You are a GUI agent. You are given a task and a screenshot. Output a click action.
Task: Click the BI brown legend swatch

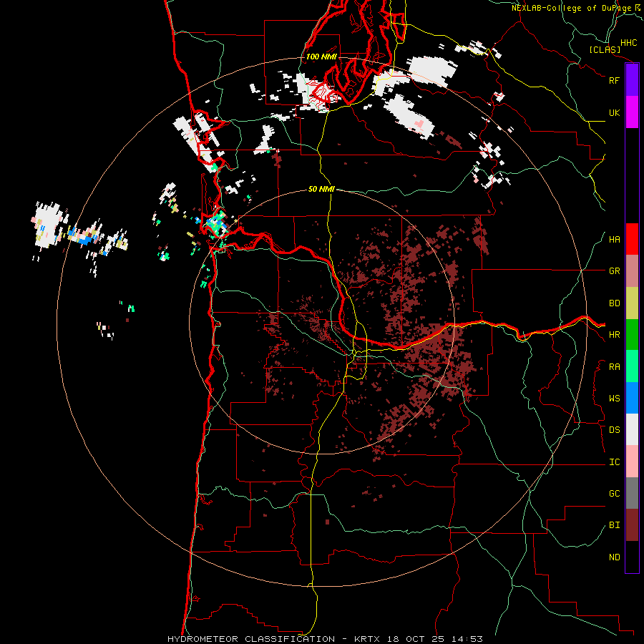(632, 525)
